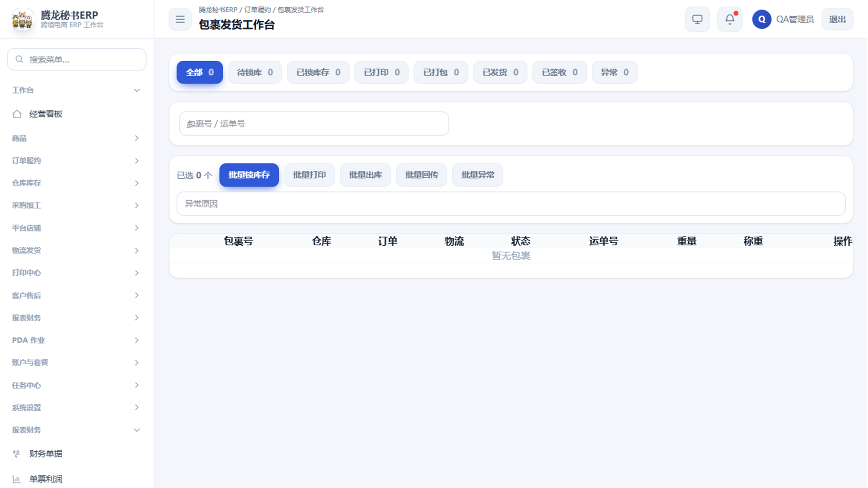Click the chart icon beside 单票利润
The height and width of the screenshot is (488, 868).
(x=17, y=479)
